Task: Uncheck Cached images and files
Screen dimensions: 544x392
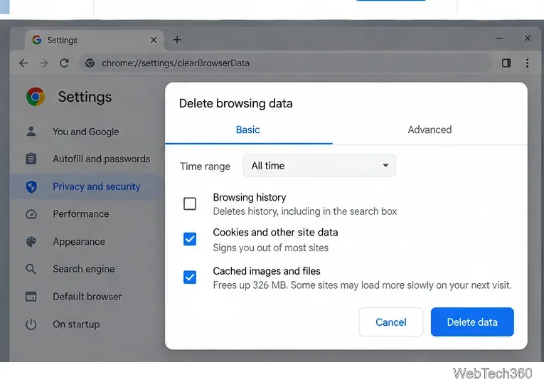Action: (190, 277)
